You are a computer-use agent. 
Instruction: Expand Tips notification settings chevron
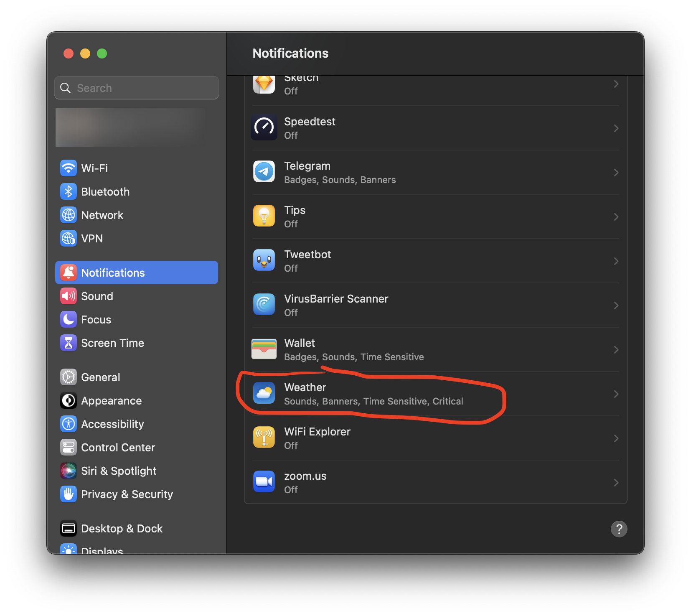tap(616, 216)
